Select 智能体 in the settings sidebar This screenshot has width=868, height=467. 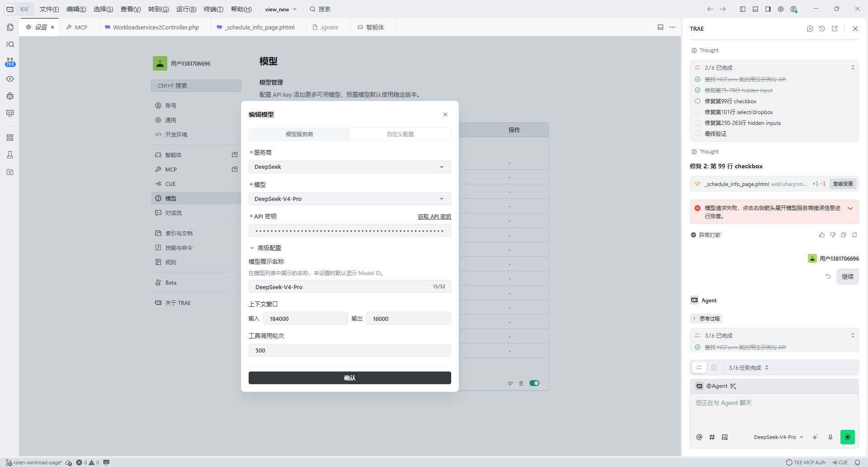click(x=173, y=155)
